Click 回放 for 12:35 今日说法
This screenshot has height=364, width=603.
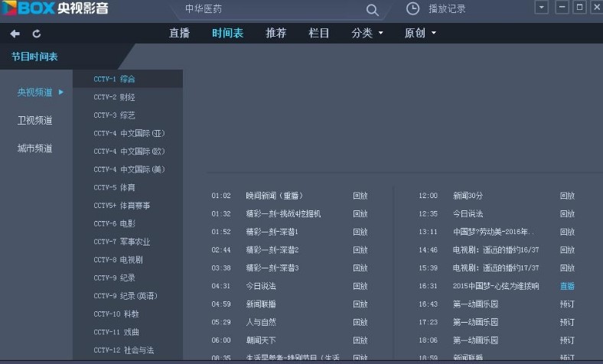point(567,213)
